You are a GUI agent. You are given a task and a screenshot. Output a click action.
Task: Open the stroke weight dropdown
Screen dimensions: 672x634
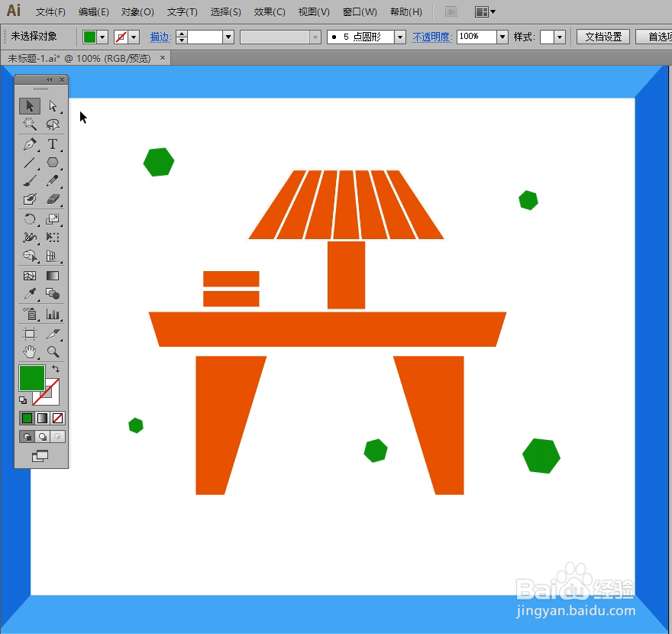[x=227, y=36]
